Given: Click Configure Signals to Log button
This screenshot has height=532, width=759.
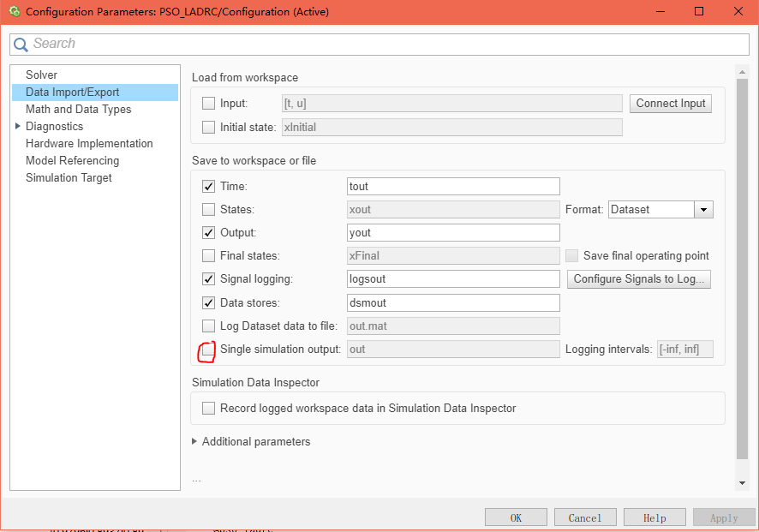Looking at the screenshot, I should click(638, 279).
